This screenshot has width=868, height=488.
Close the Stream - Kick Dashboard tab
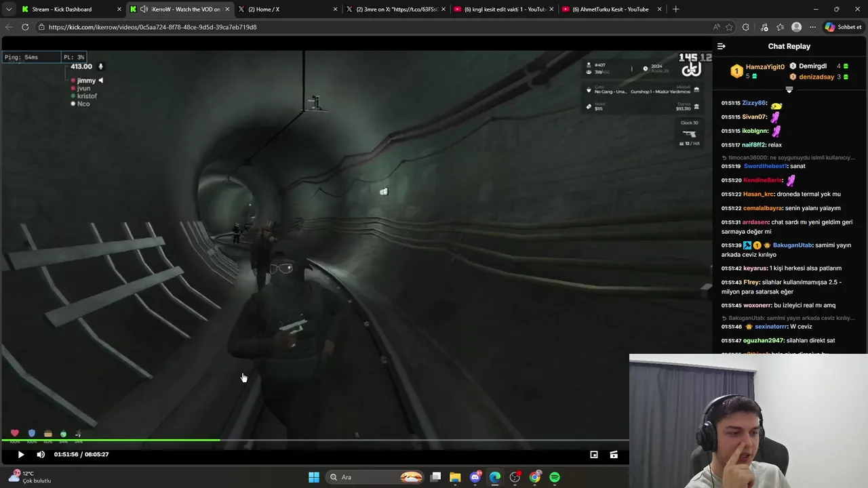tap(119, 9)
